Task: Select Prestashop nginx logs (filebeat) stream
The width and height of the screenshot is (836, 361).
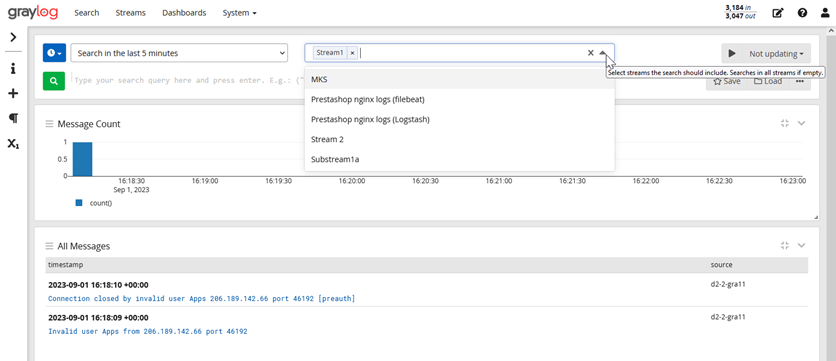Action: (x=460, y=99)
